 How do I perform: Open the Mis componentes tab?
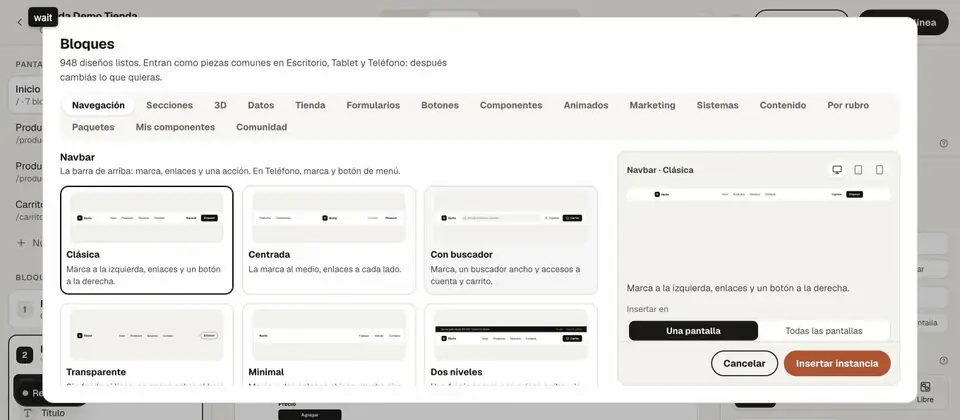175,127
